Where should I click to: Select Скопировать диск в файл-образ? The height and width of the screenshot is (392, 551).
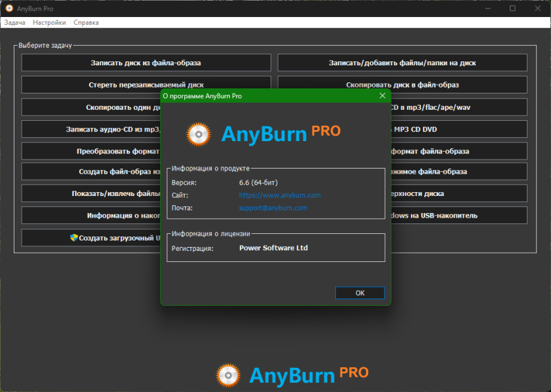click(402, 85)
